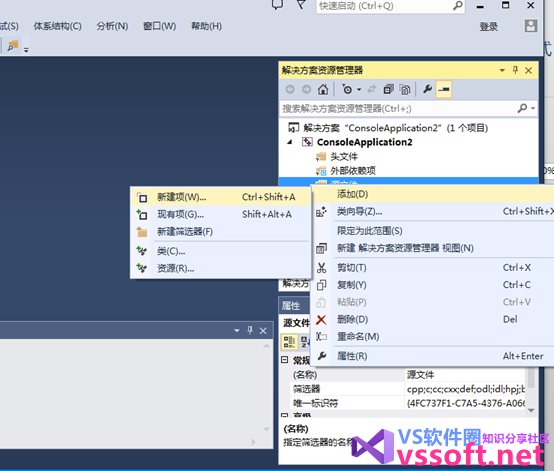Select the 头文件 folder
This screenshot has width=554, height=471.
pyautogui.click(x=344, y=157)
